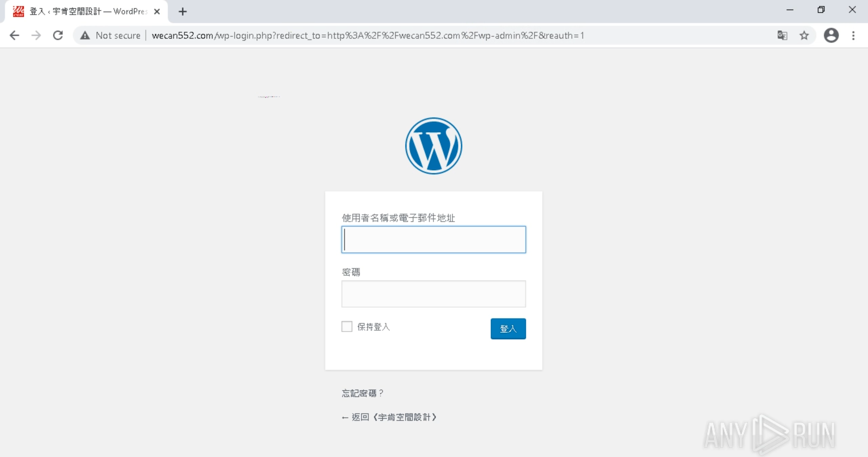Image resolution: width=868 pixels, height=457 pixels.
Task: Open the Not secure warning icon
Action: pos(85,35)
